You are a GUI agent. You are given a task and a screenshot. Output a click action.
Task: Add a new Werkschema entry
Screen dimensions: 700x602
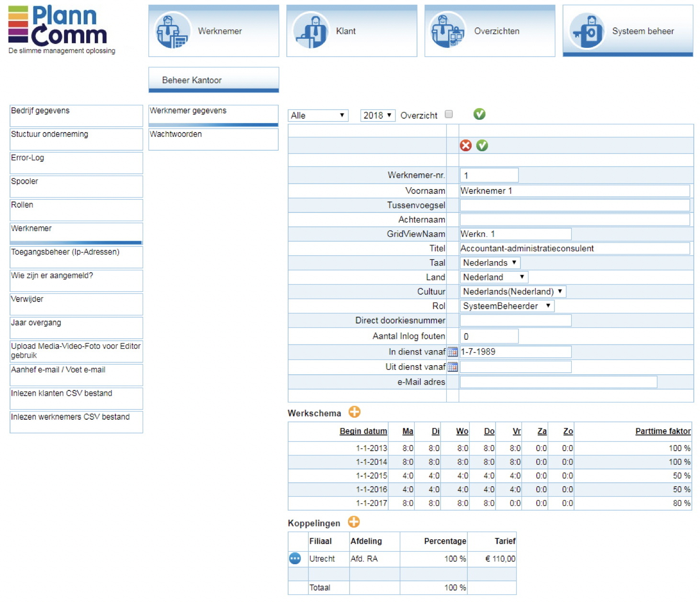[x=354, y=412]
